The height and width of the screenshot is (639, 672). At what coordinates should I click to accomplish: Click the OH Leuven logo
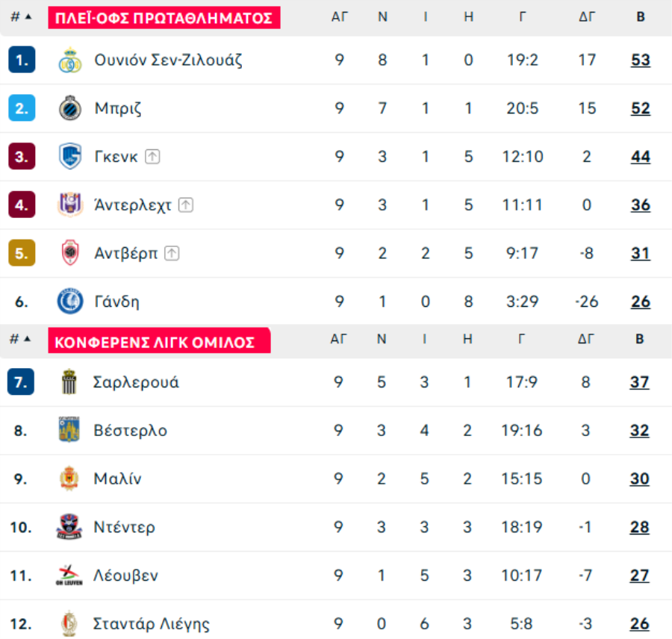coord(69,575)
